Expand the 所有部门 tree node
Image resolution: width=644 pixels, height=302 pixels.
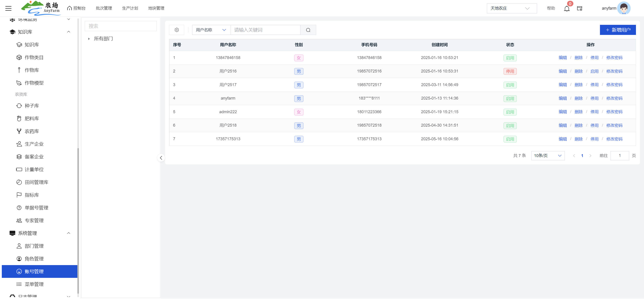89,39
